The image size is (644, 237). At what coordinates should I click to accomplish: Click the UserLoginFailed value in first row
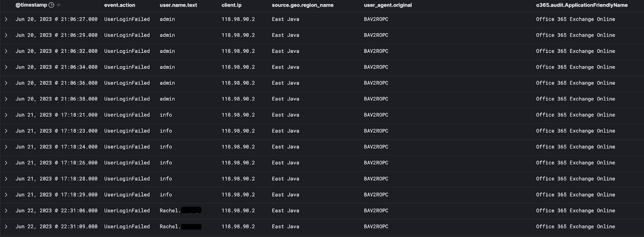tap(127, 19)
